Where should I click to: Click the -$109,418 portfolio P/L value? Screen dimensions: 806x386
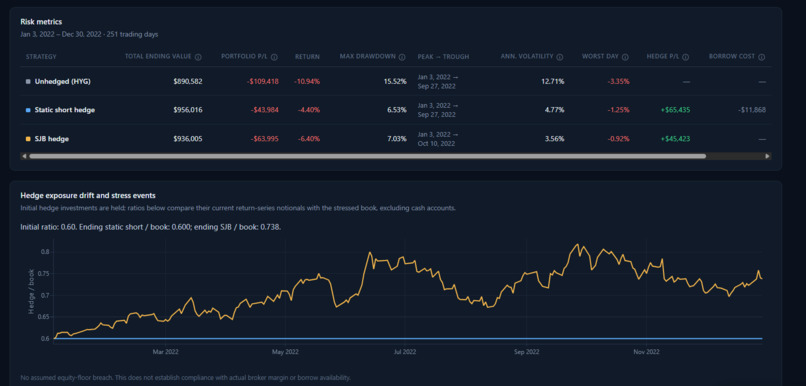[x=262, y=81]
